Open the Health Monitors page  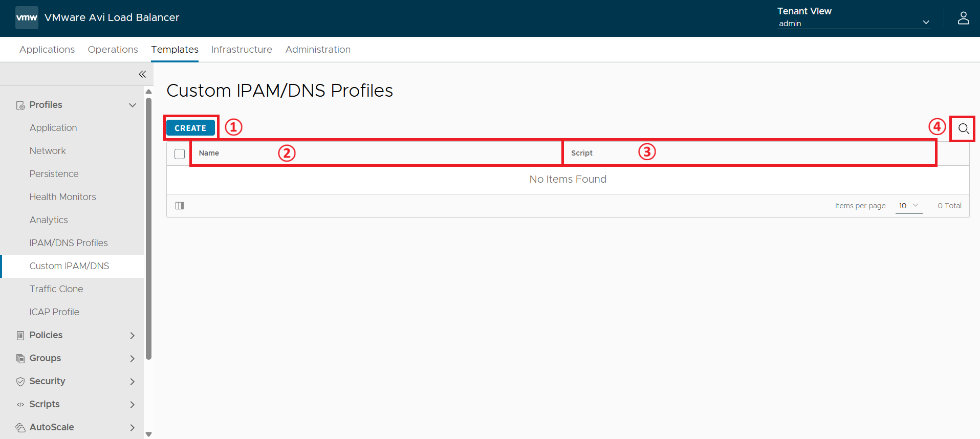62,197
